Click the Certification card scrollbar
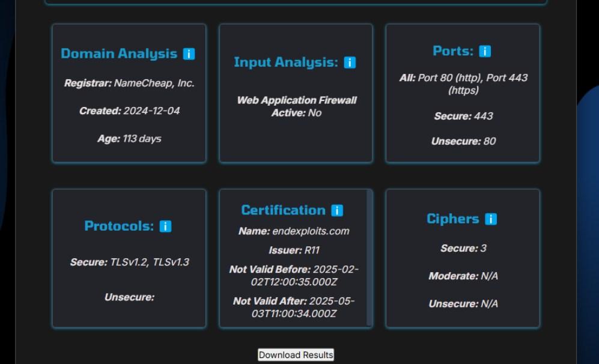The height and width of the screenshot is (364, 599). coord(369,258)
